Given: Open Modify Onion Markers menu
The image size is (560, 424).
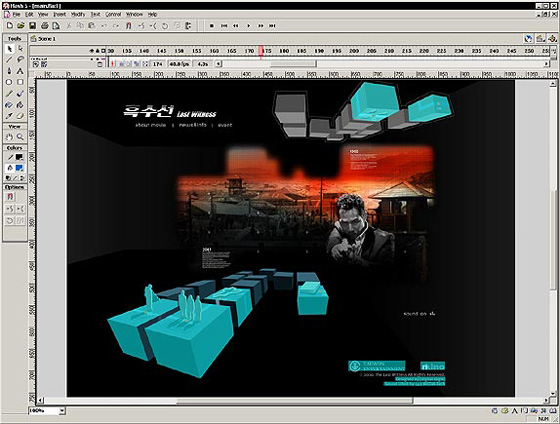Looking at the screenshot, I should (145, 64).
